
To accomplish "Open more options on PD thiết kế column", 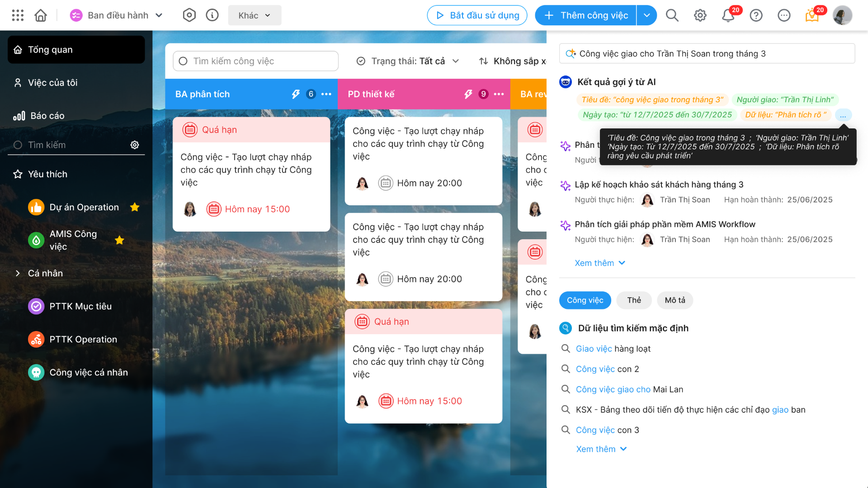I will pos(499,94).
